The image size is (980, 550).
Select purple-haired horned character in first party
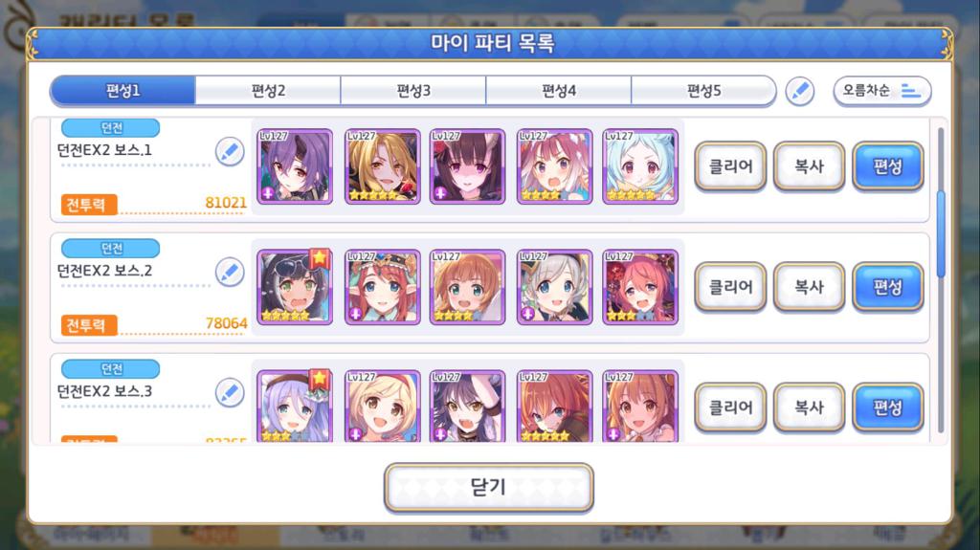click(x=295, y=166)
